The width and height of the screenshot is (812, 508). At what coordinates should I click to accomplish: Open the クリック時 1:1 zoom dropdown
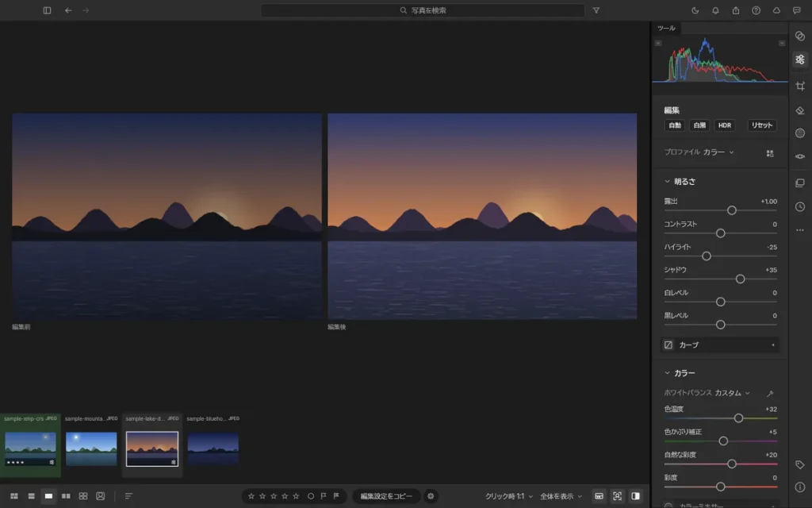(x=508, y=496)
